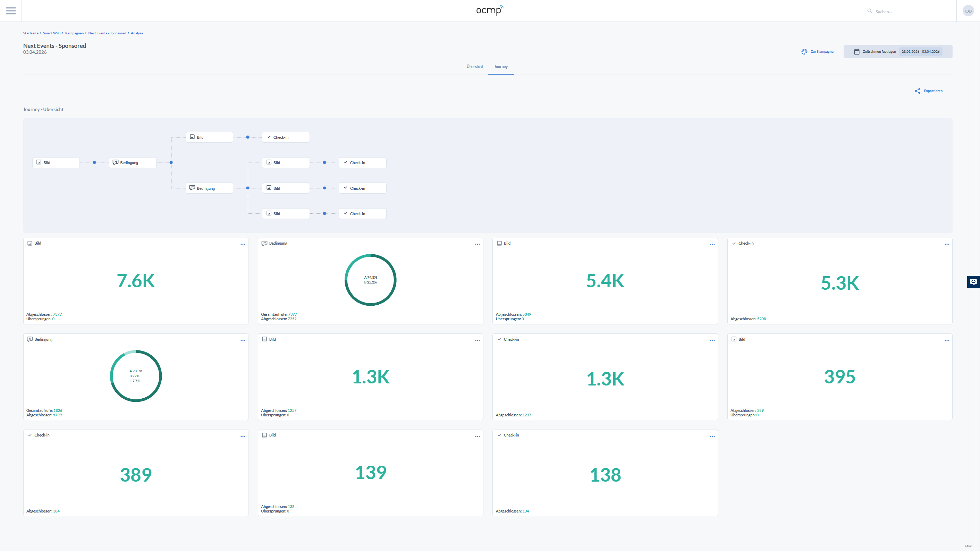Click the Exportieren share icon

[x=917, y=91]
